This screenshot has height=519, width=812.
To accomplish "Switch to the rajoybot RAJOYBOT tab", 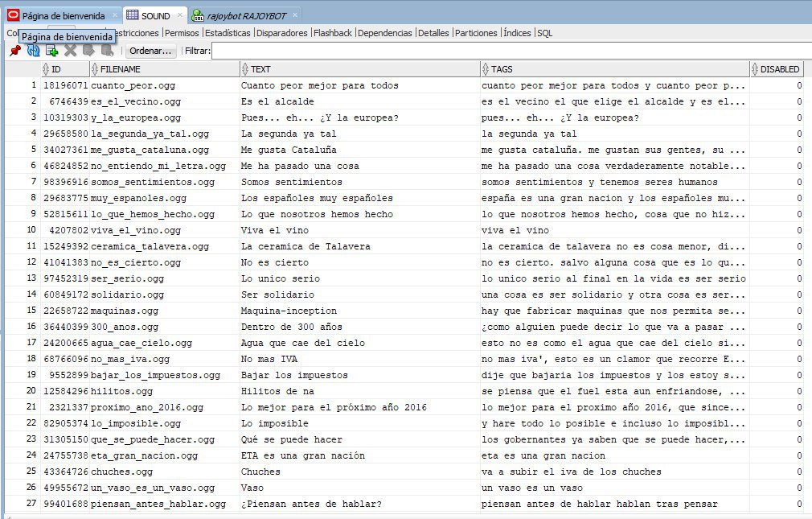I will 247,16.
